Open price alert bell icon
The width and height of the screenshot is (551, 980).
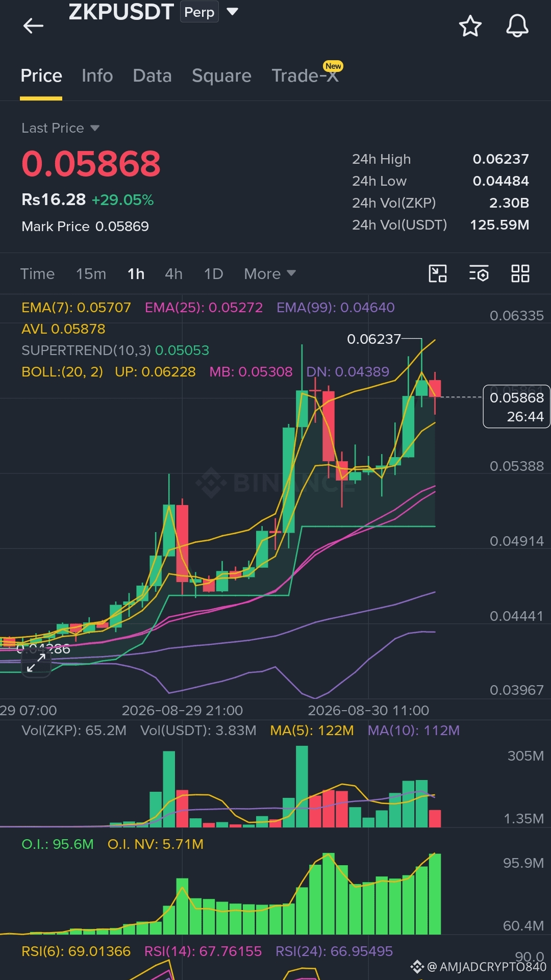click(x=517, y=26)
